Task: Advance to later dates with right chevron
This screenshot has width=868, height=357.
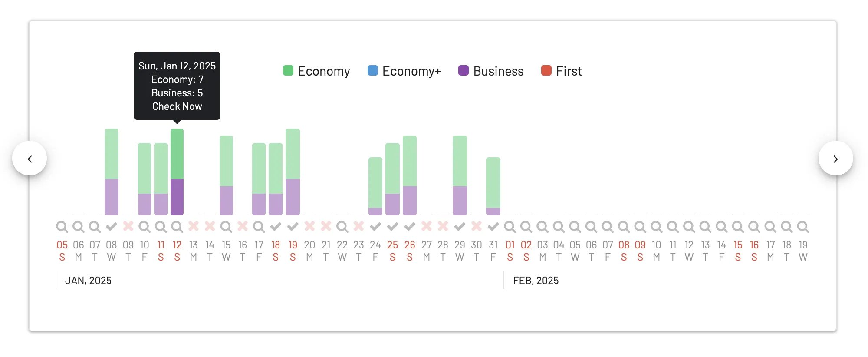Action: 835,159
